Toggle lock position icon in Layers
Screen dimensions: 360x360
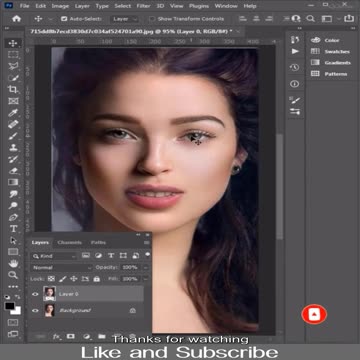coord(74,279)
